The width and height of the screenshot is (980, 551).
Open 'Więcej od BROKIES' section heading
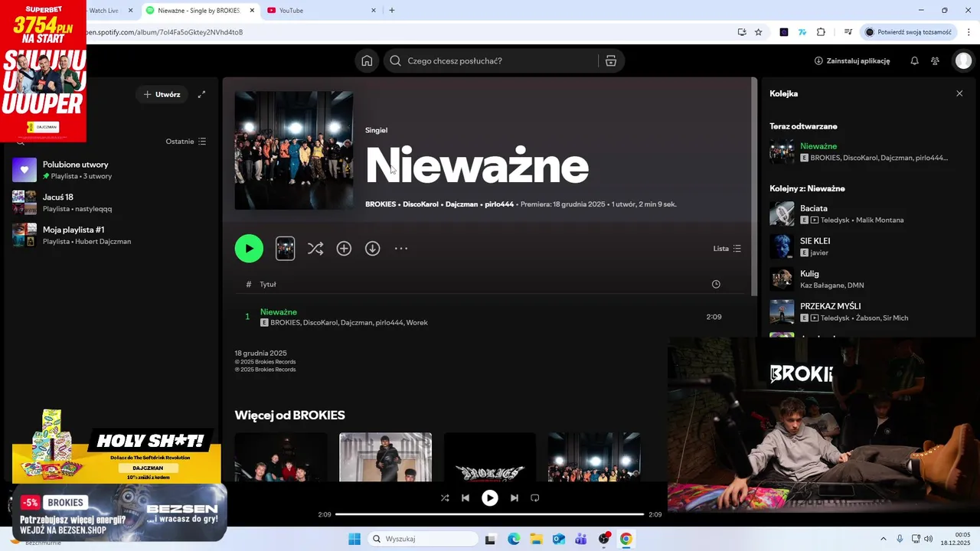coord(289,415)
